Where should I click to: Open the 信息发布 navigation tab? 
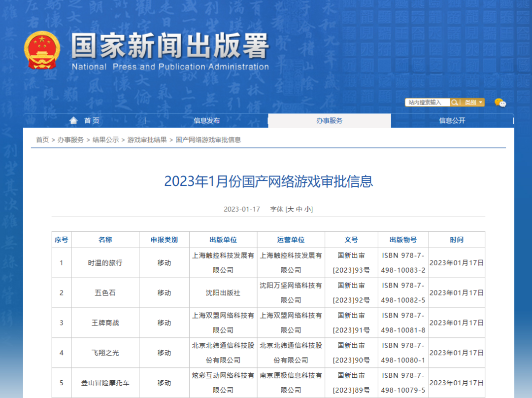206,120
